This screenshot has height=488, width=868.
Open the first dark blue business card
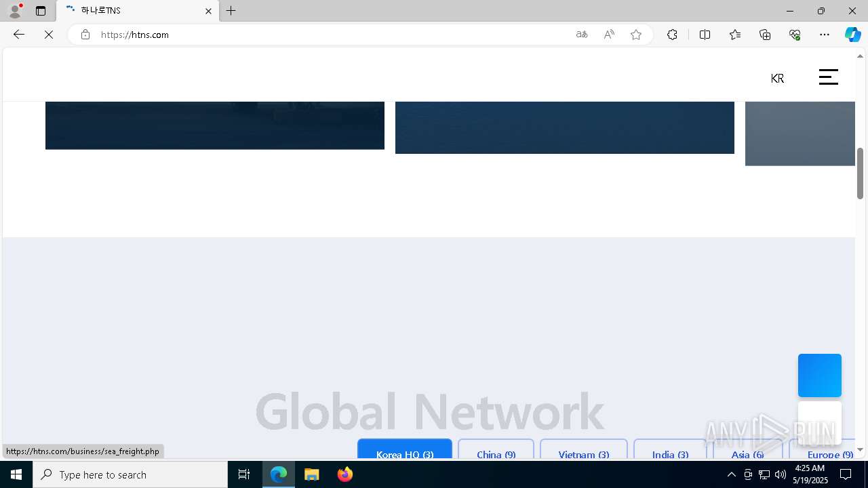[x=215, y=125]
